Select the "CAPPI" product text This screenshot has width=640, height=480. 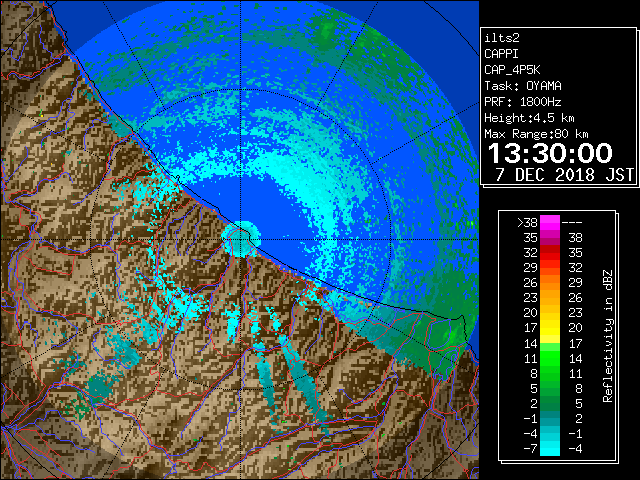501,54
